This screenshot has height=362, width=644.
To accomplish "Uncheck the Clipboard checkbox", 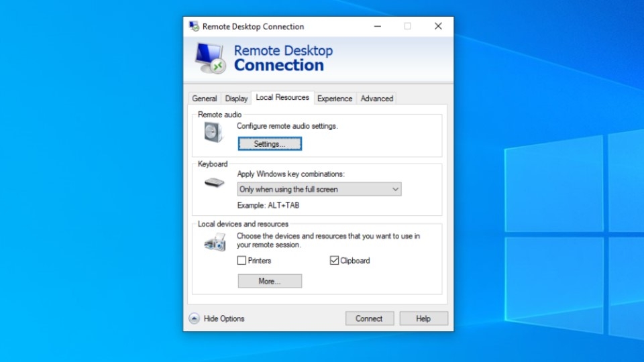I will click(334, 261).
